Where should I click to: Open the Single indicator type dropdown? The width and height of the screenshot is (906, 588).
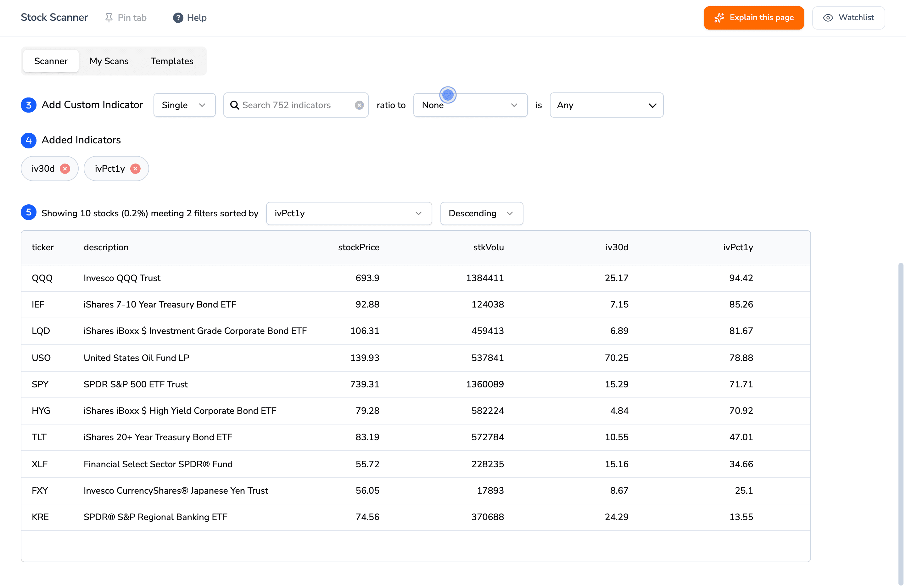click(x=185, y=105)
